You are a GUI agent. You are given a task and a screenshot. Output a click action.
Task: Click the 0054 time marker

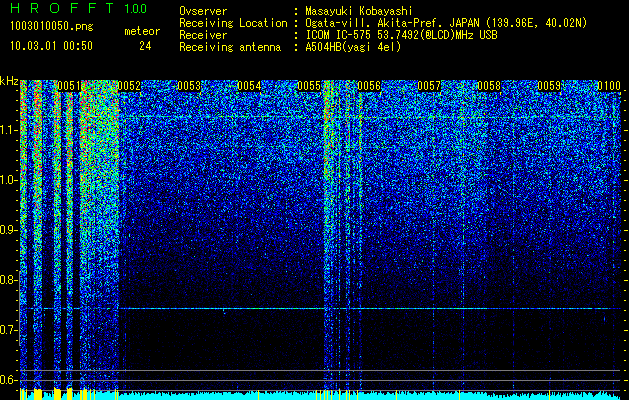(249, 86)
